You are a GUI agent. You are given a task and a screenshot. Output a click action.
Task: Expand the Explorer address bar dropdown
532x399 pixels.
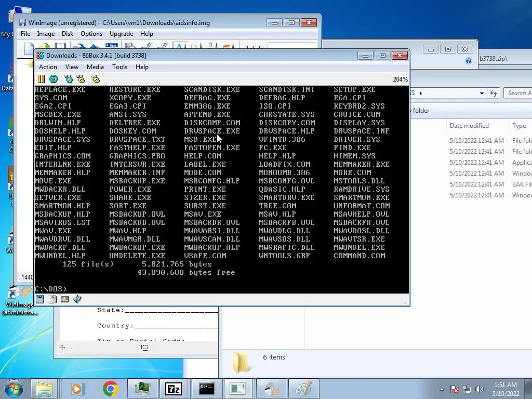[482, 93]
